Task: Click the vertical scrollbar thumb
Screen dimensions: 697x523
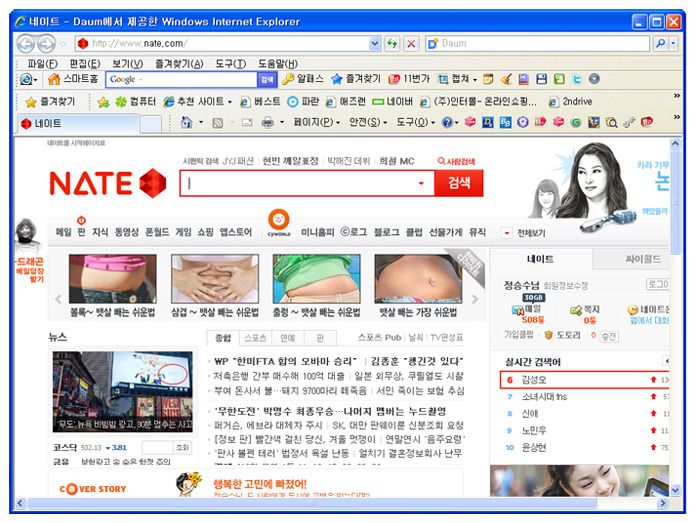Action: coord(676,202)
